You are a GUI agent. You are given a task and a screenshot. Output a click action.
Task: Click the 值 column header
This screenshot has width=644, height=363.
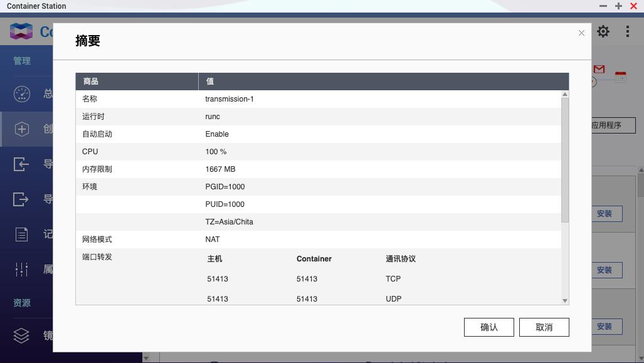(384, 82)
